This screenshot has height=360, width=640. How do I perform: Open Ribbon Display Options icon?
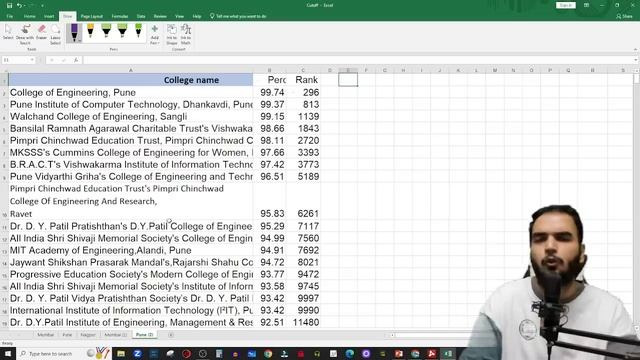coord(587,5)
